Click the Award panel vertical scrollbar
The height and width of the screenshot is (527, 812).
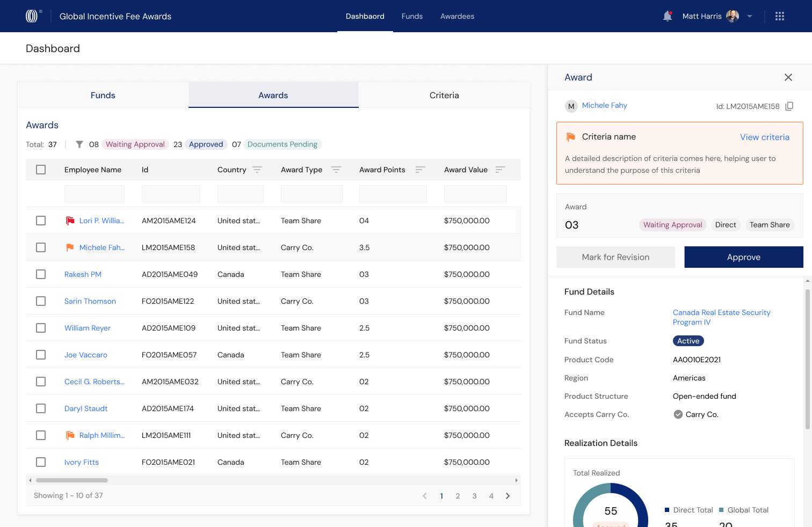(808, 359)
